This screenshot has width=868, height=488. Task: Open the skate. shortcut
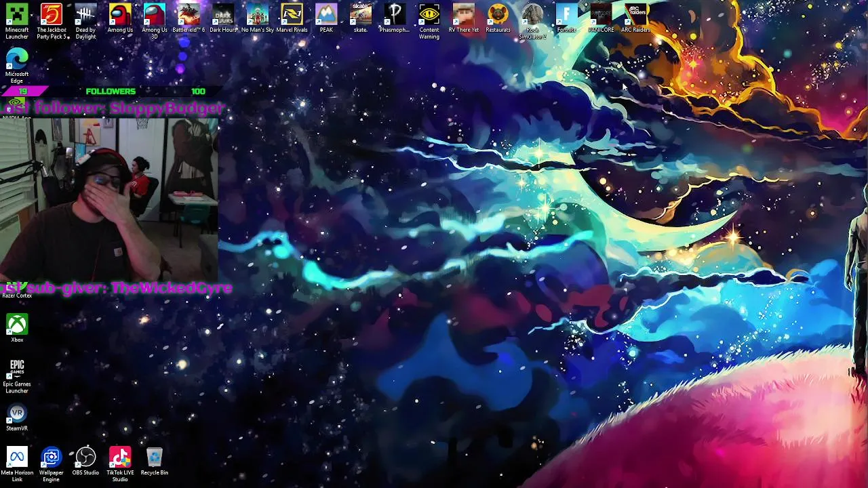361,18
